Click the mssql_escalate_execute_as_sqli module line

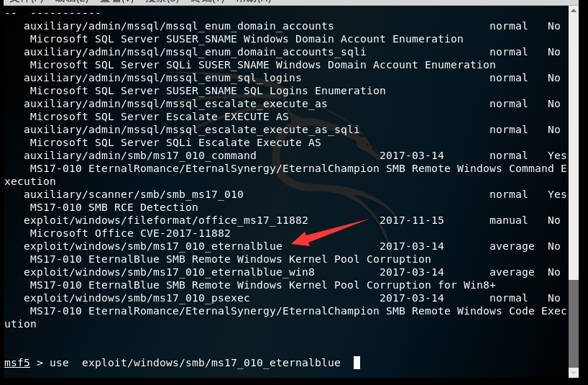[x=191, y=130]
